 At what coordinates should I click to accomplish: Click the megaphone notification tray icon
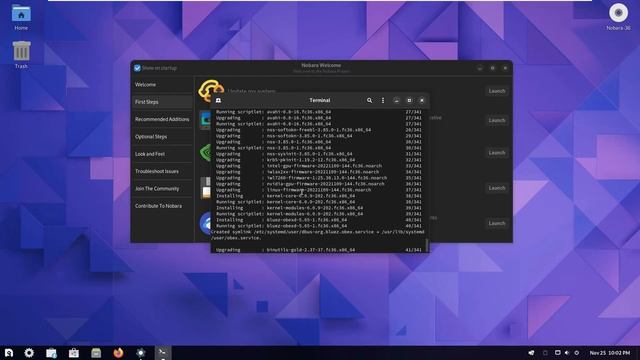tap(531, 353)
